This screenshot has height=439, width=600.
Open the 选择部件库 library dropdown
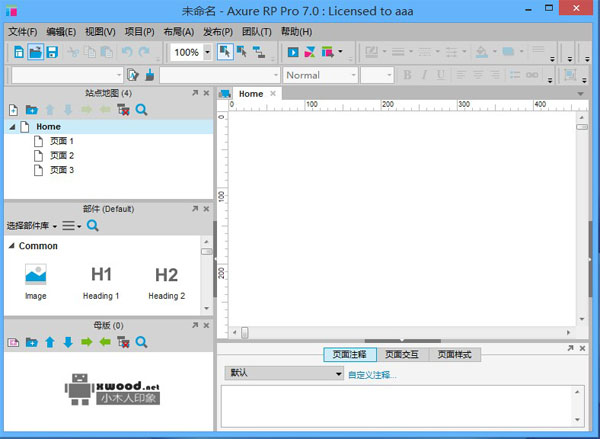[32, 226]
